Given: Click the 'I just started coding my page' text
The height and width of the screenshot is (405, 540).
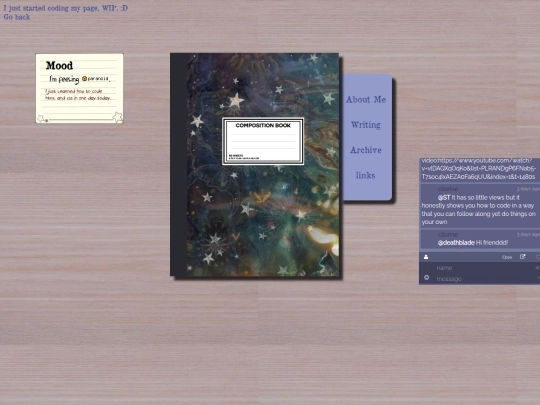Looking at the screenshot, I should pos(65,8).
